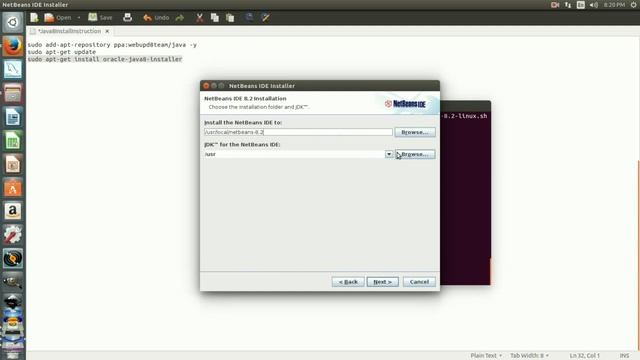The image size is (640, 360).
Task: Open Find and Replace icon in gedit
Action: pos(265,18)
